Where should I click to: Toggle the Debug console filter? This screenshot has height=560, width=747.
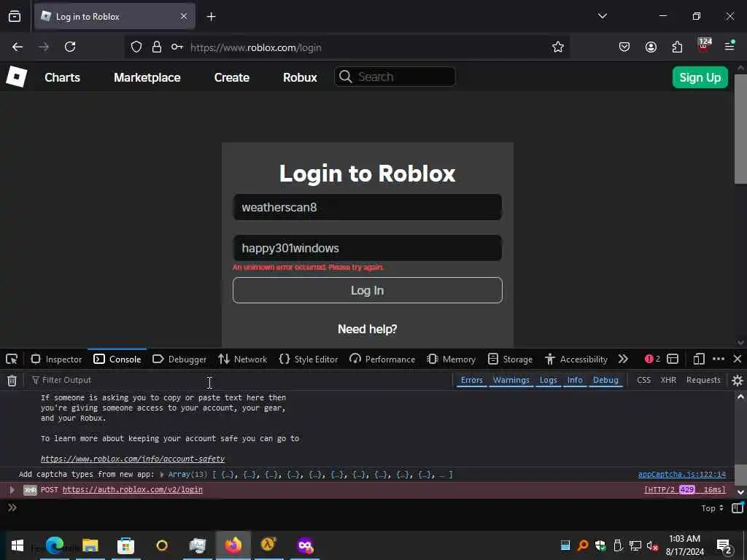[x=605, y=380]
